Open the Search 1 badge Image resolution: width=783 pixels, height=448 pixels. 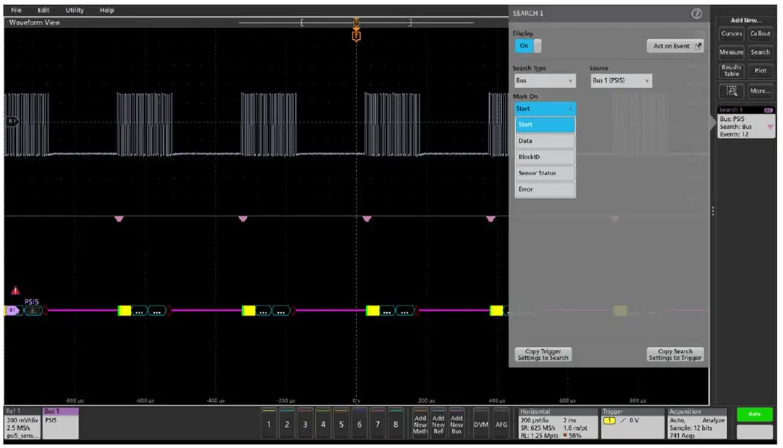tap(746, 123)
